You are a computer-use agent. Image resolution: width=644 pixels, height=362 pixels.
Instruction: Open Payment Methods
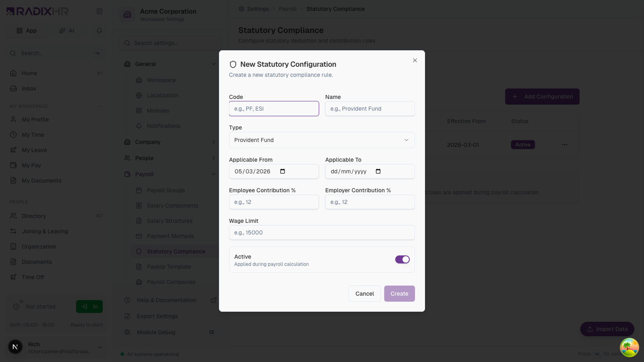(175, 236)
